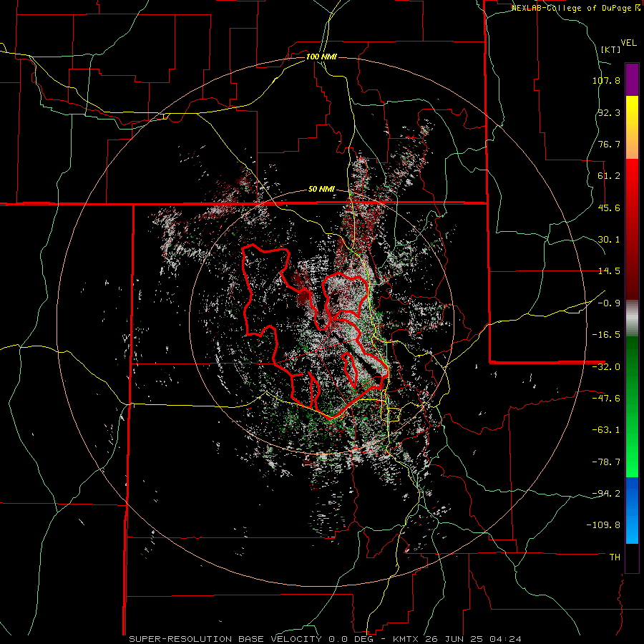Click the Super-Resolution Base Velocity caption at bottom
The width and height of the screenshot is (644, 644).
coord(326,639)
